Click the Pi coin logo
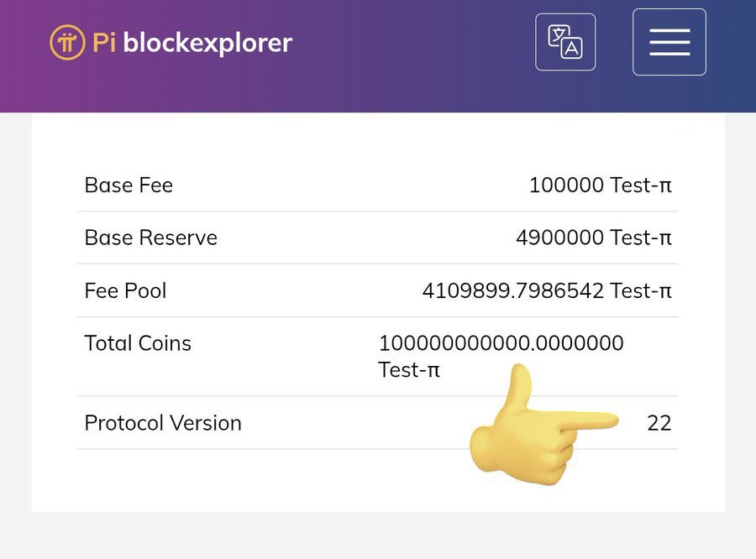 click(x=67, y=43)
